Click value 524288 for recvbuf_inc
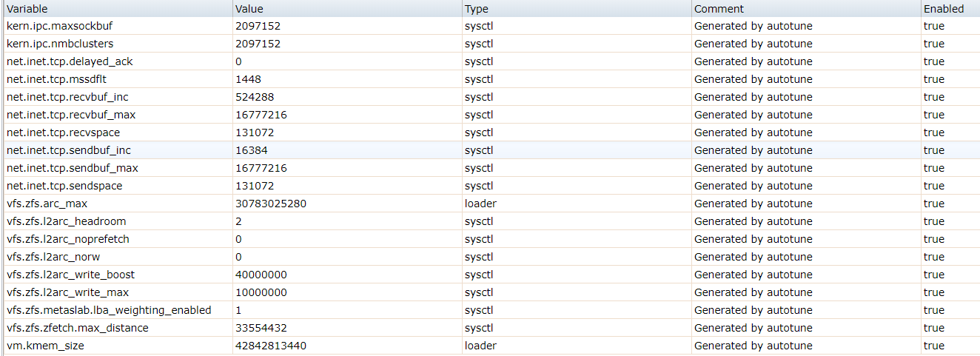Image resolution: width=980 pixels, height=356 pixels. [254, 97]
